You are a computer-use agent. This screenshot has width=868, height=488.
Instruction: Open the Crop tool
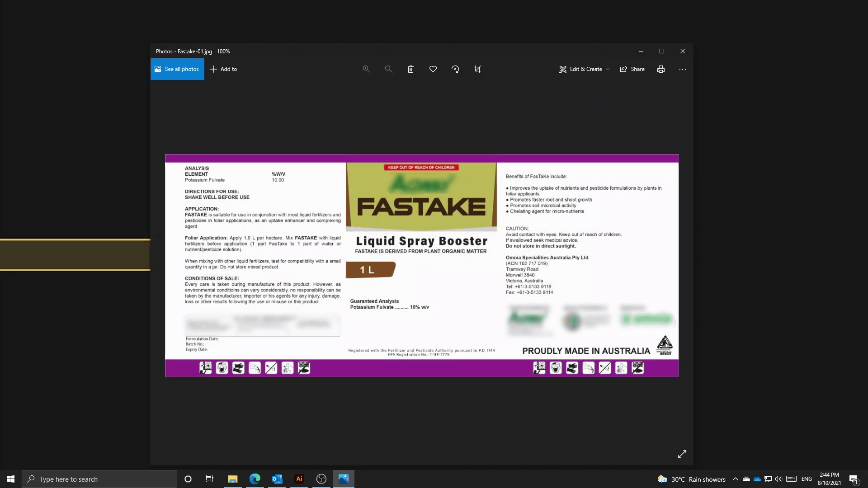point(477,69)
